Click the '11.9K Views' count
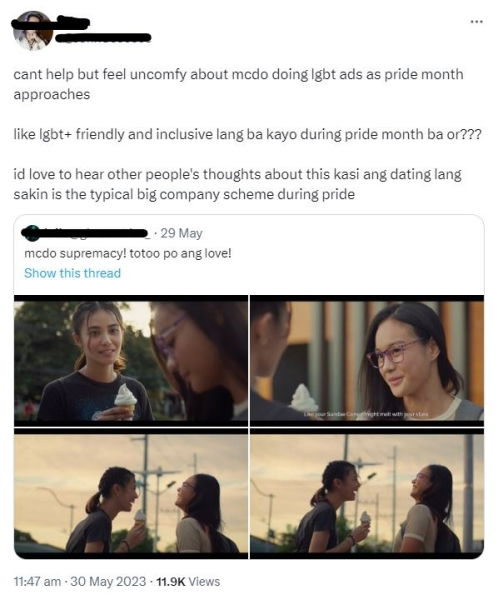 (x=188, y=581)
